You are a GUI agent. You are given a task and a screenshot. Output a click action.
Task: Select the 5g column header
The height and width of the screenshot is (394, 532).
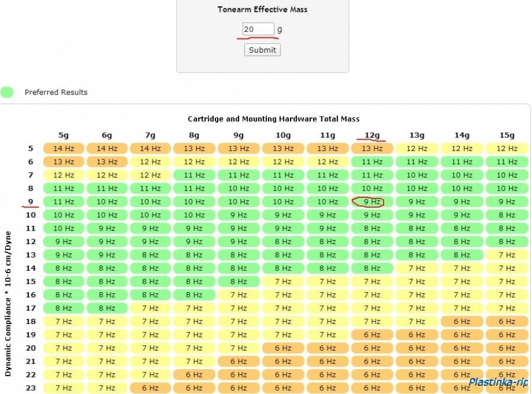click(63, 135)
